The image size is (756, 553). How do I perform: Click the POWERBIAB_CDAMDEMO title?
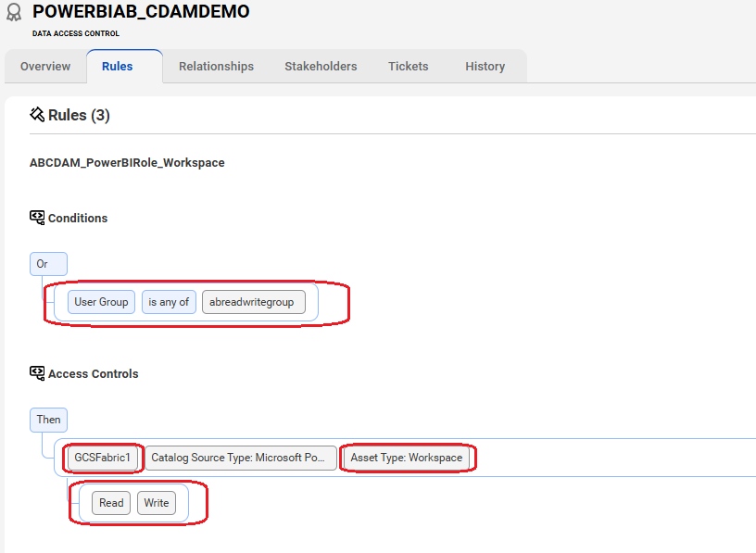pos(141,11)
